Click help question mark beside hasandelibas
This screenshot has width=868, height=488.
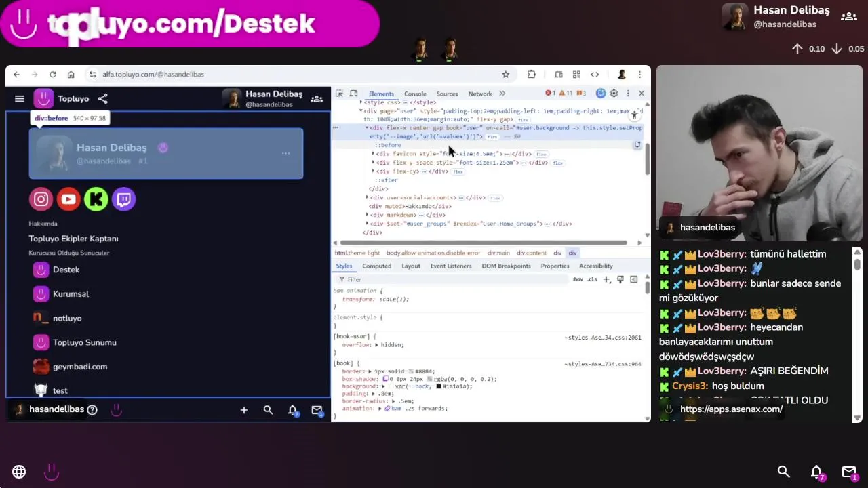(x=92, y=409)
